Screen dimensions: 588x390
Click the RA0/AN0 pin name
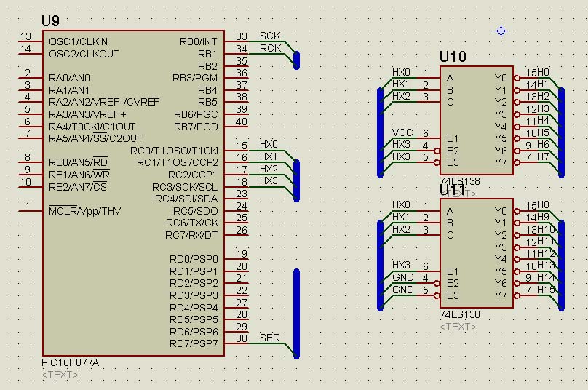[69, 78]
